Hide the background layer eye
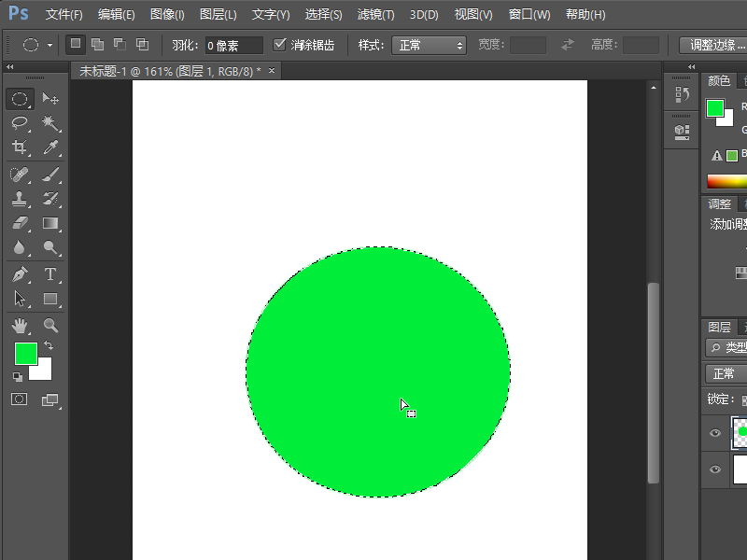The height and width of the screenshot is (560, 747). click(715, 469)
